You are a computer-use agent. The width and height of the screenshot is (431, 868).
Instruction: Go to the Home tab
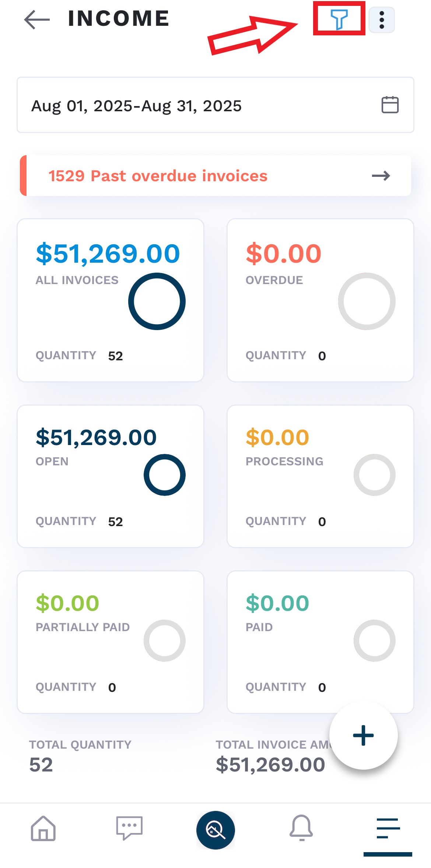pos(43,828)
